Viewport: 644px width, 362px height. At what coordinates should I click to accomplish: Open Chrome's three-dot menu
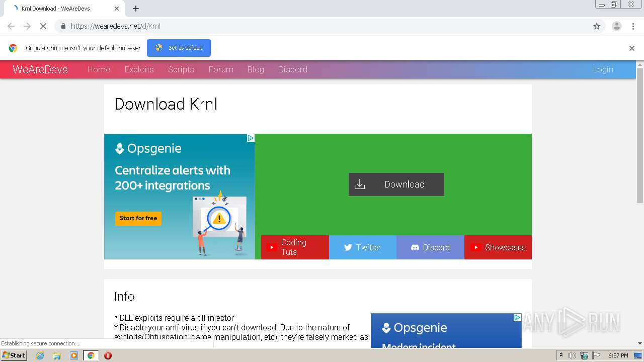point(633,26)
